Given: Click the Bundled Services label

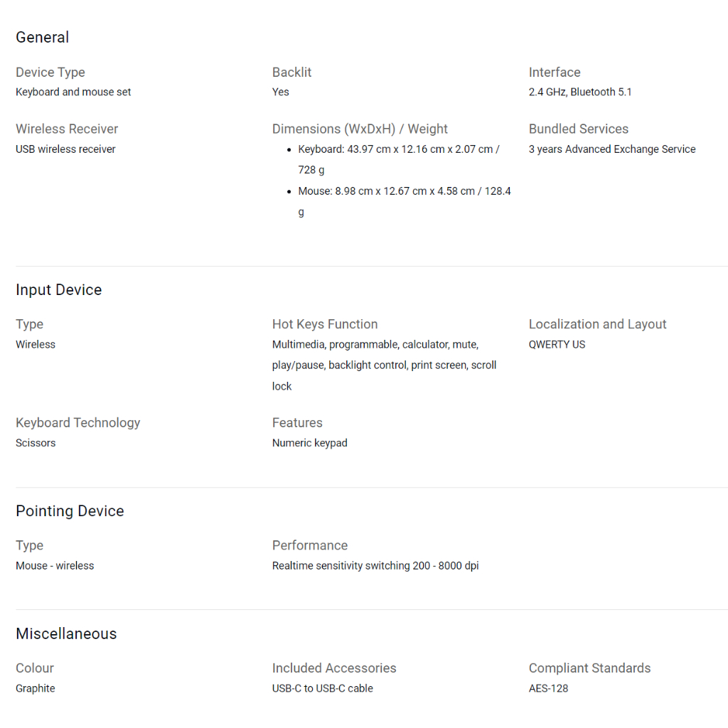Looking at the screenshot, I should pos(579,129).
